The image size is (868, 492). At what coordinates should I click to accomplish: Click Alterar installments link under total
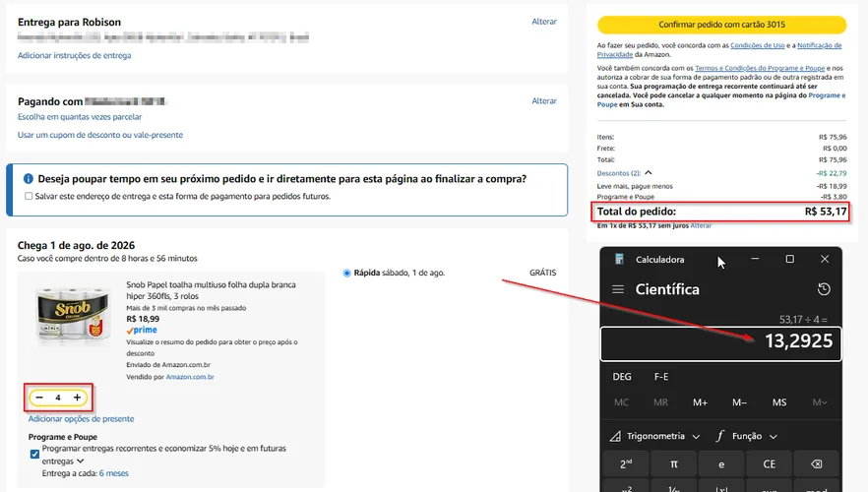[x=701, y=225]
